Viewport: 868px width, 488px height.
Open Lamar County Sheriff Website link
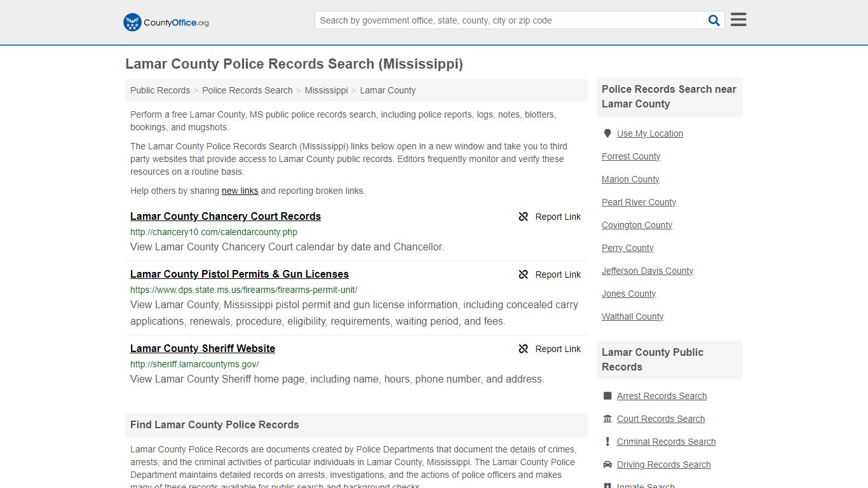point(203,348)
